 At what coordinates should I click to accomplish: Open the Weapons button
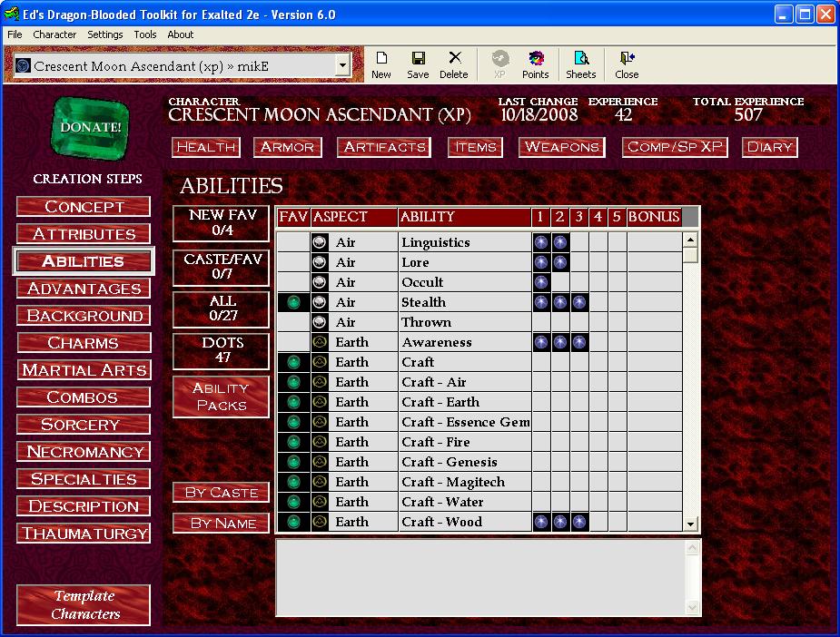click(x=562, y=147)
